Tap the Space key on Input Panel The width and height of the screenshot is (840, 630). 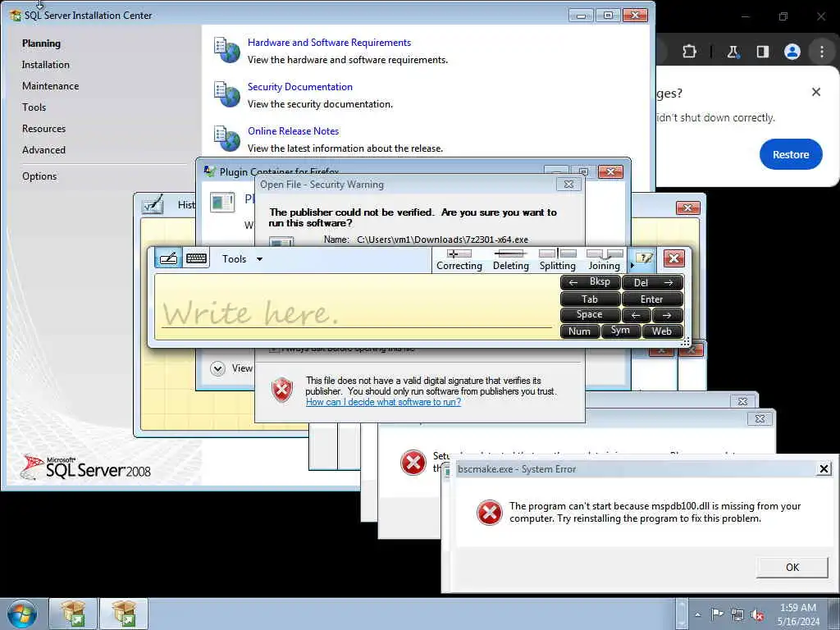590,315
